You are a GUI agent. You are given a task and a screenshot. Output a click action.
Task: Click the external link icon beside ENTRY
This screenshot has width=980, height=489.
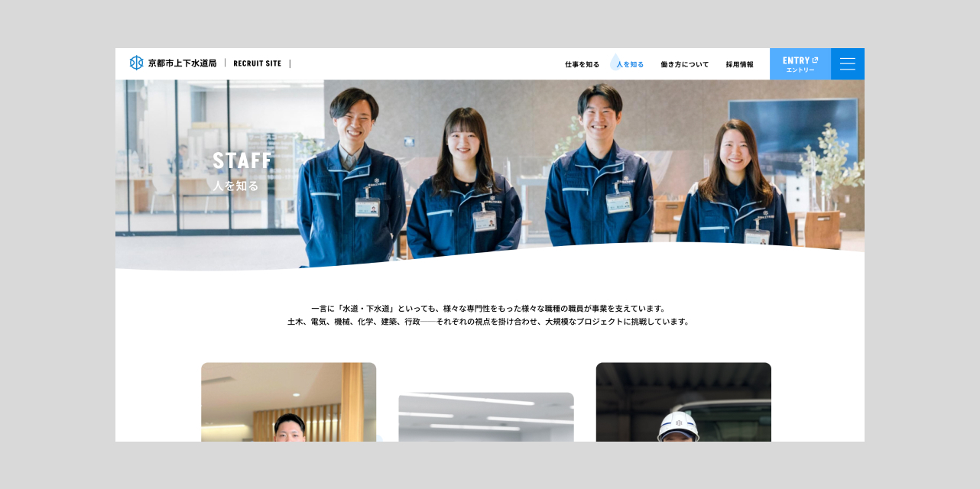(815, 60)
